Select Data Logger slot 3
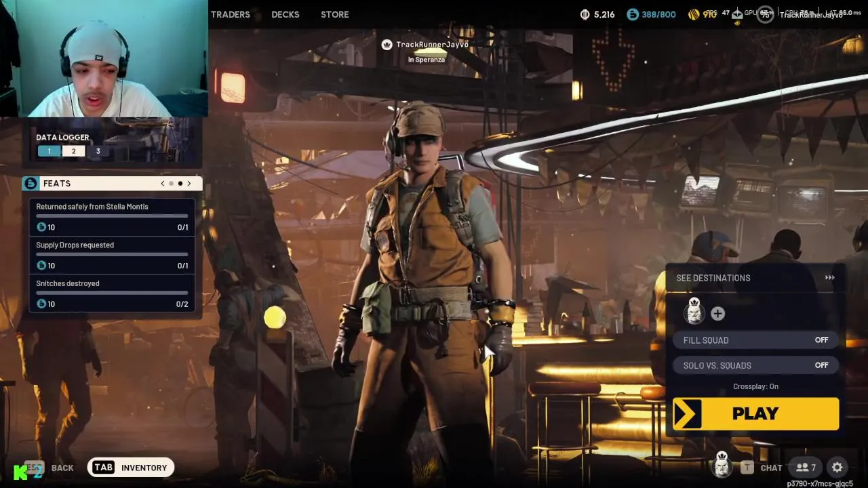 click(x=98, y=151)
